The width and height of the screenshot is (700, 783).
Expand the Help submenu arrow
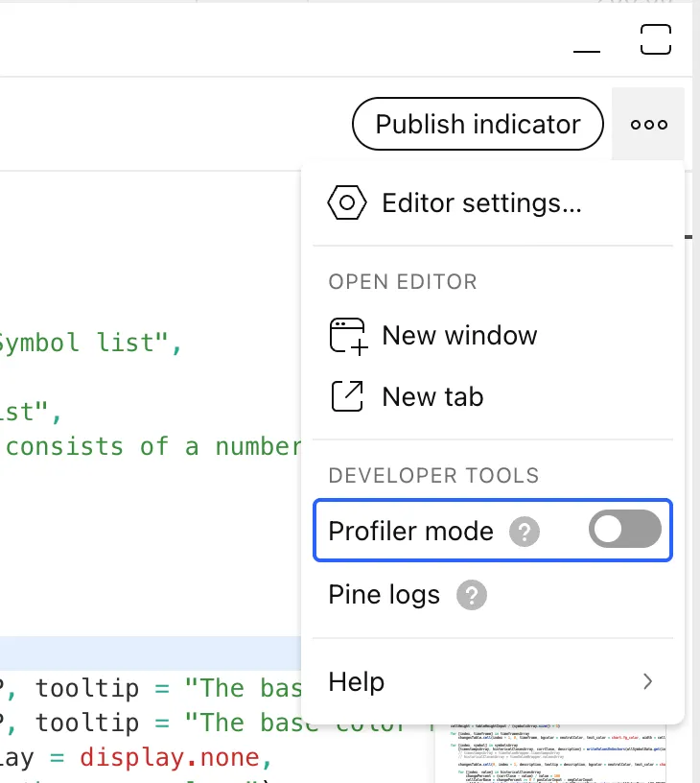[x=648, y=682]
